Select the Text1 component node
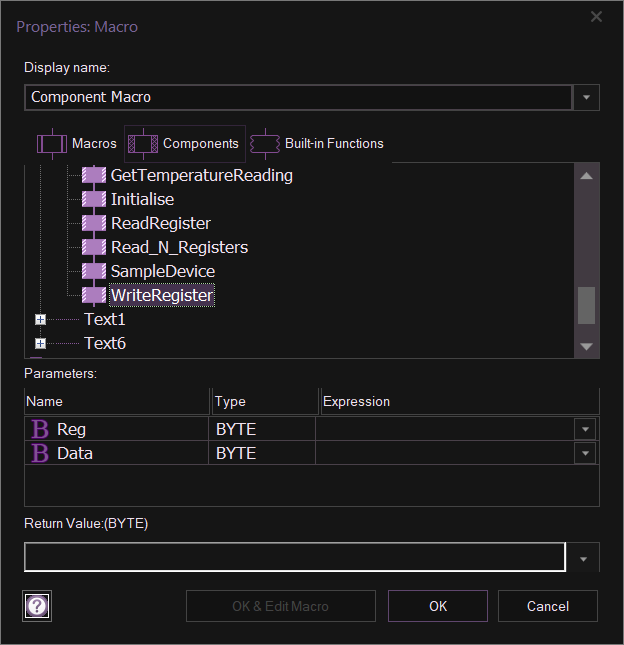Screen dimensions: 624x645 pyautogui.click(x=104, y=319)
